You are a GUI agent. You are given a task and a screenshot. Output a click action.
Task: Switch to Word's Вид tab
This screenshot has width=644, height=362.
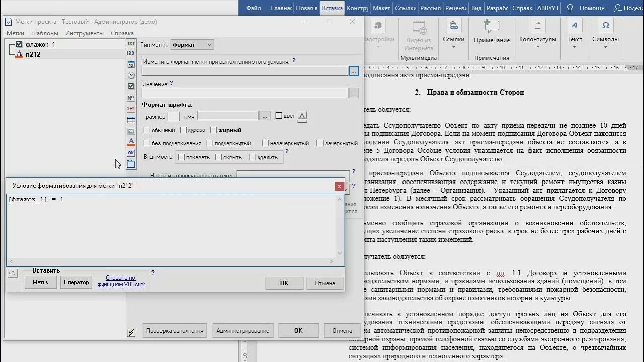[476, 8]
